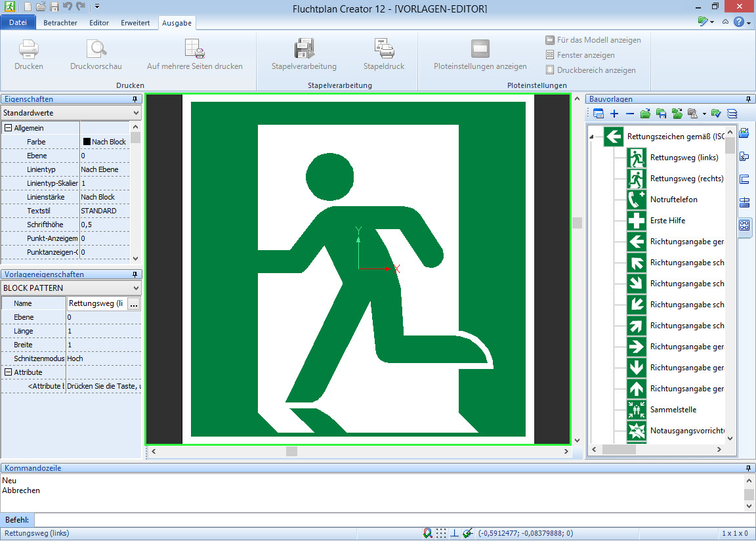Screen dimensions: 756x541
Task: Pin the Bauvorlagen panel
Action: 748,99
